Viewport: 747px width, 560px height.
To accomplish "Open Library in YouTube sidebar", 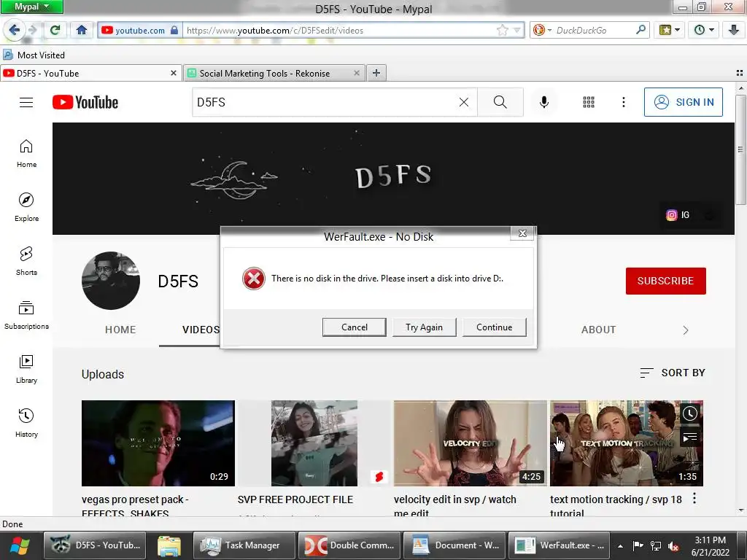I will point(26,369).
